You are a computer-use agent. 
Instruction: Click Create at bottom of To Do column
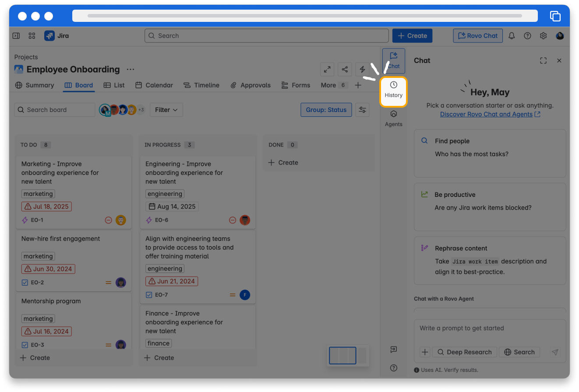tap(35, 358)
